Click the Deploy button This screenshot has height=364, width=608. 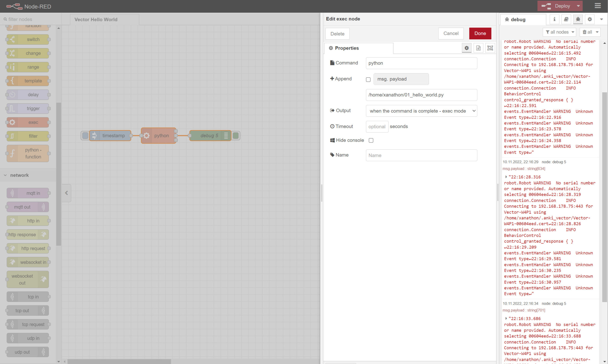click(x=556, y=6)
